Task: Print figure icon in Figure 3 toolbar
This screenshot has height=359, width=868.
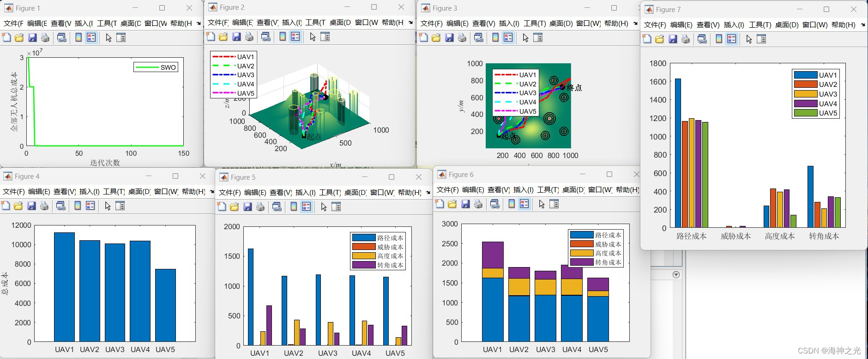Action: pyautogui.click(x=462, y=37)
